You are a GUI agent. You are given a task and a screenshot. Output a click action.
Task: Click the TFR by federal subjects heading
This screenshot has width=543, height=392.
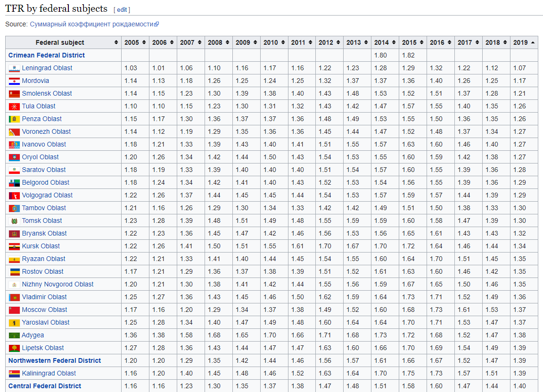(57, 8)
